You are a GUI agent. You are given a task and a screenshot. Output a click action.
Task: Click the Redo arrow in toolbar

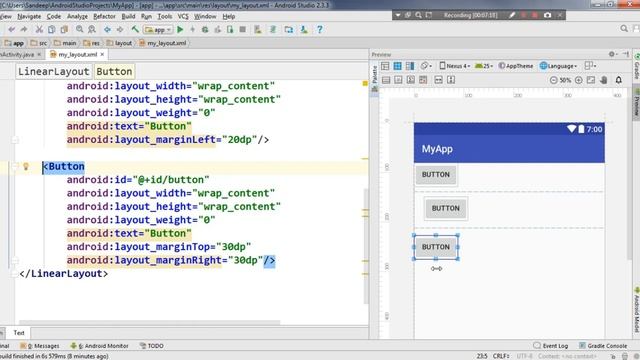click(24, 29)
